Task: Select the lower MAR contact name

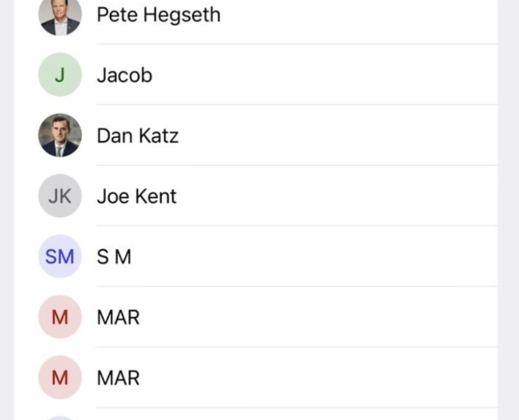Action: click(118, 378)
